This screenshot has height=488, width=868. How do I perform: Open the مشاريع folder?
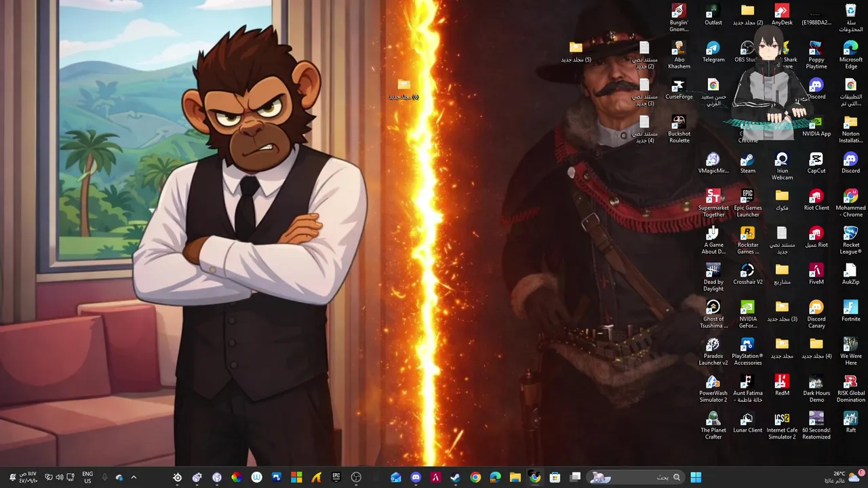(782, 274)
